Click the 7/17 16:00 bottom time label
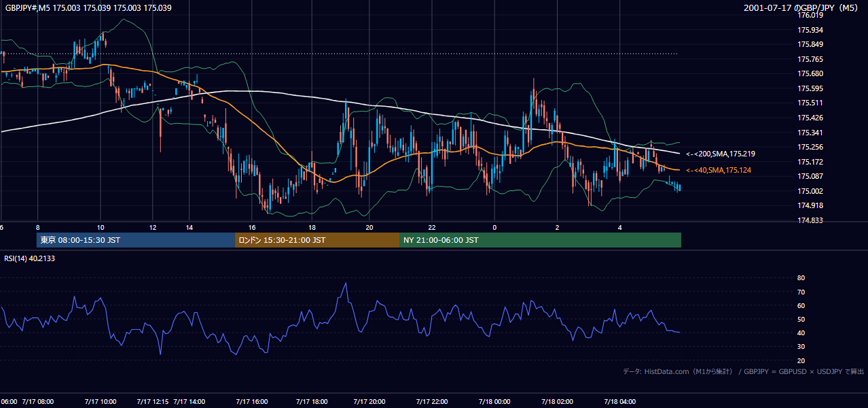868x408 pixels. point(251,402)
